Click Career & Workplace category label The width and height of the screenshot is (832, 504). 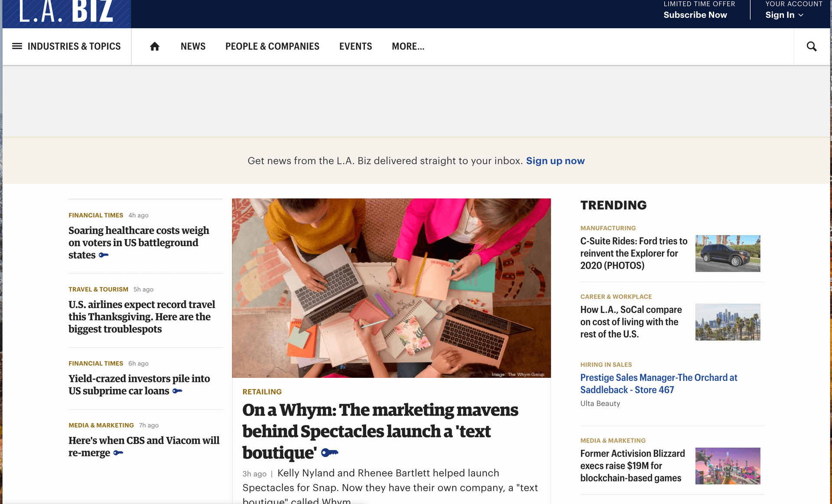point(616,297)
